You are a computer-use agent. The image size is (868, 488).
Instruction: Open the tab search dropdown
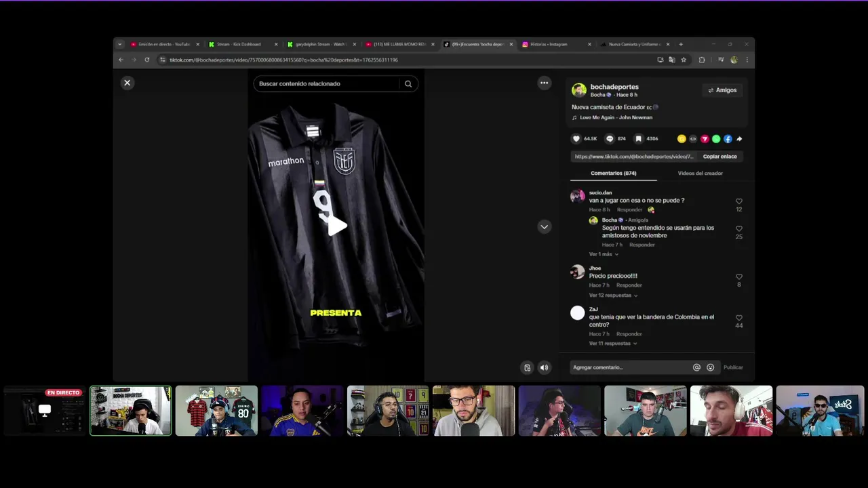click(120, 45)
